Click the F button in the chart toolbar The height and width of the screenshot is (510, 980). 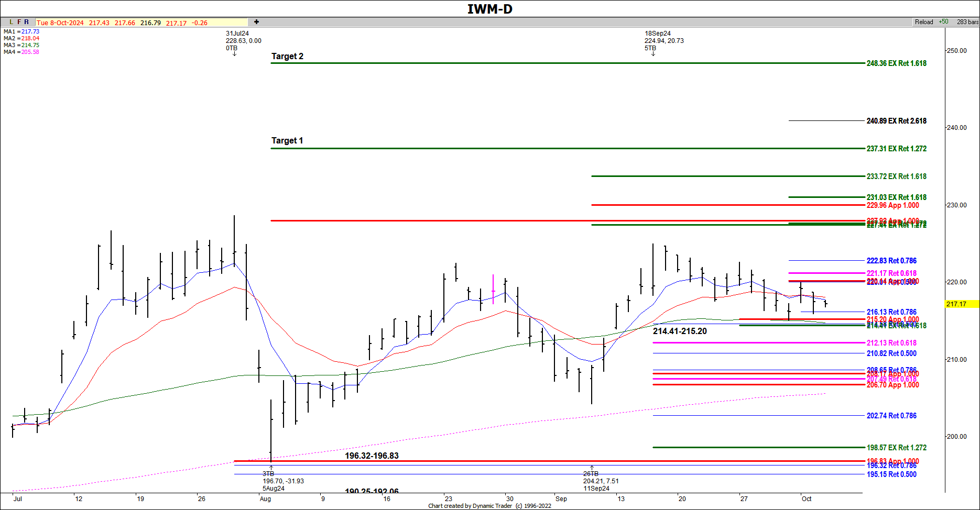pyautogui.click(x=19, y=22)
